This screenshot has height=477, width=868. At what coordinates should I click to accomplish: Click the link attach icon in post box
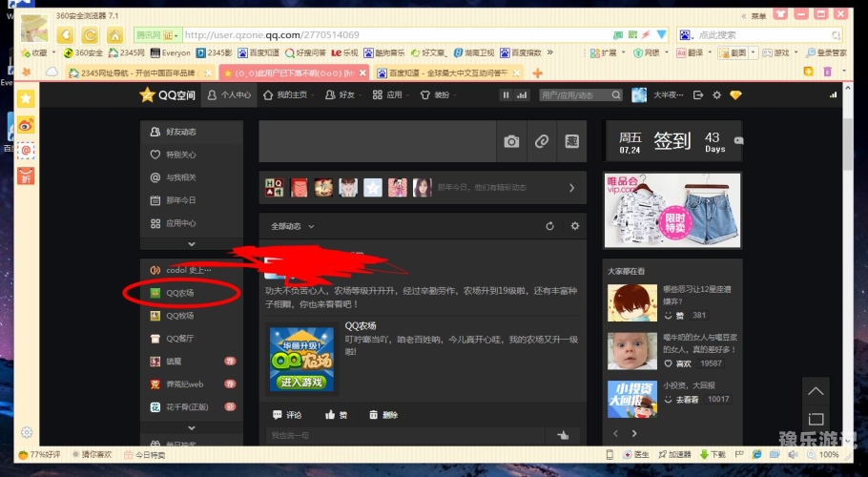pos(542,141)
